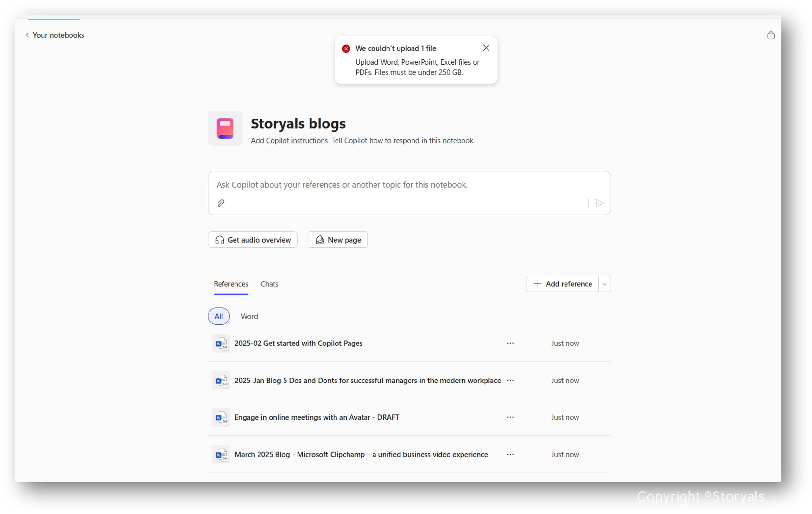This screenshot has width=812, height=514.
Task: Toggle the error icon on the upload notification
Action: [x=345, y=48]
